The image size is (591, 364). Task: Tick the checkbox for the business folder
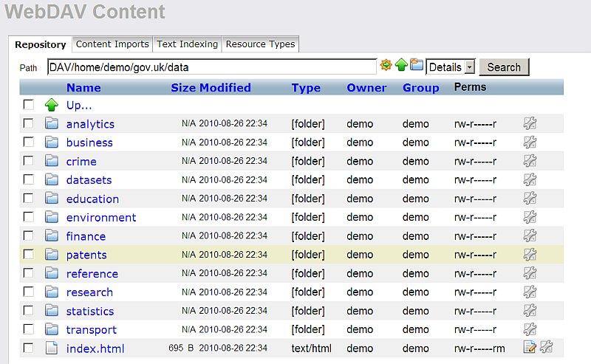click(28, 142)
